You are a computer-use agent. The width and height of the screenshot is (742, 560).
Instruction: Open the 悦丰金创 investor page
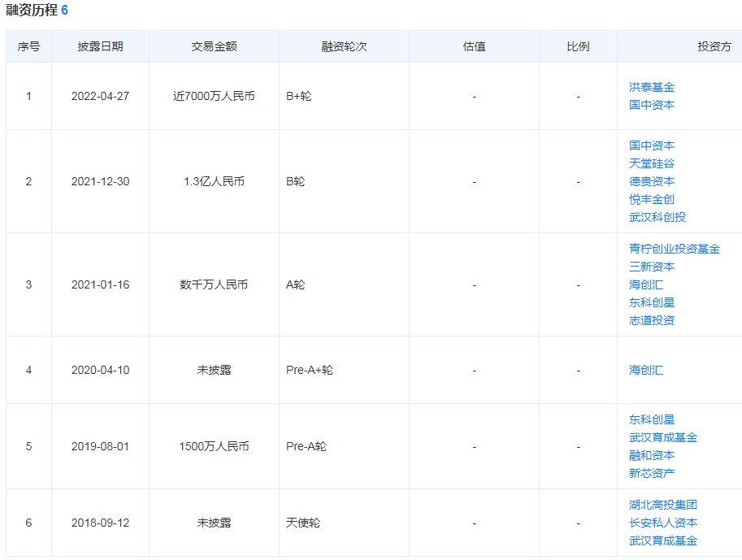point(651,199)
